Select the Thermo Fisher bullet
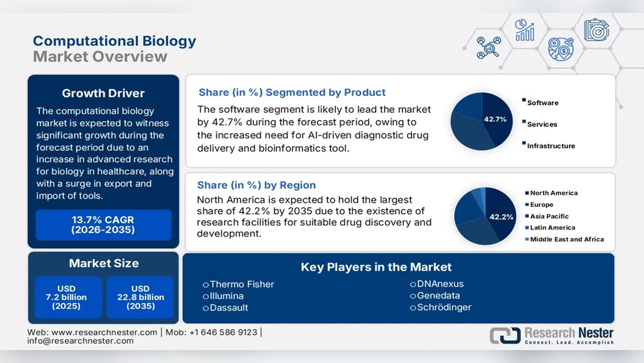644x363 pixels. pyautogui.click(x=206, y=284)
